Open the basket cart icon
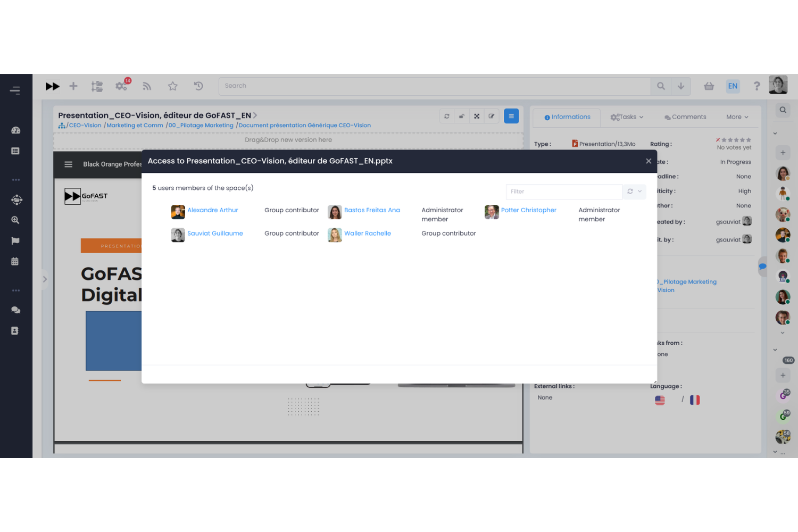This screenshot has width=798, height=532. click(x=709, y=86)
